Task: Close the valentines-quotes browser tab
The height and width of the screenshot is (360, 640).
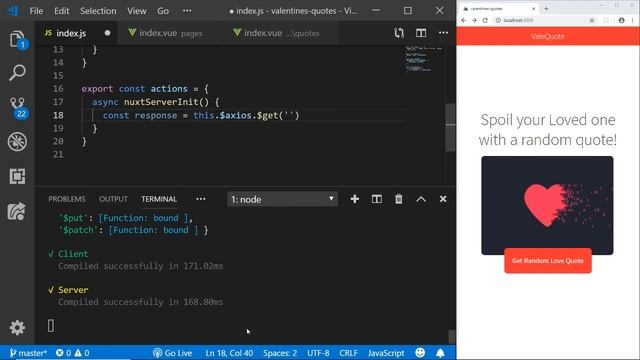Action: tap(533, 9)
